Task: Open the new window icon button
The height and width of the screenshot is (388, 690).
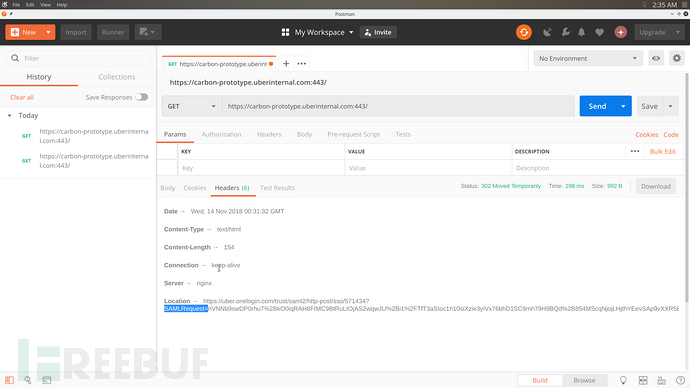Action: [147, 32]
